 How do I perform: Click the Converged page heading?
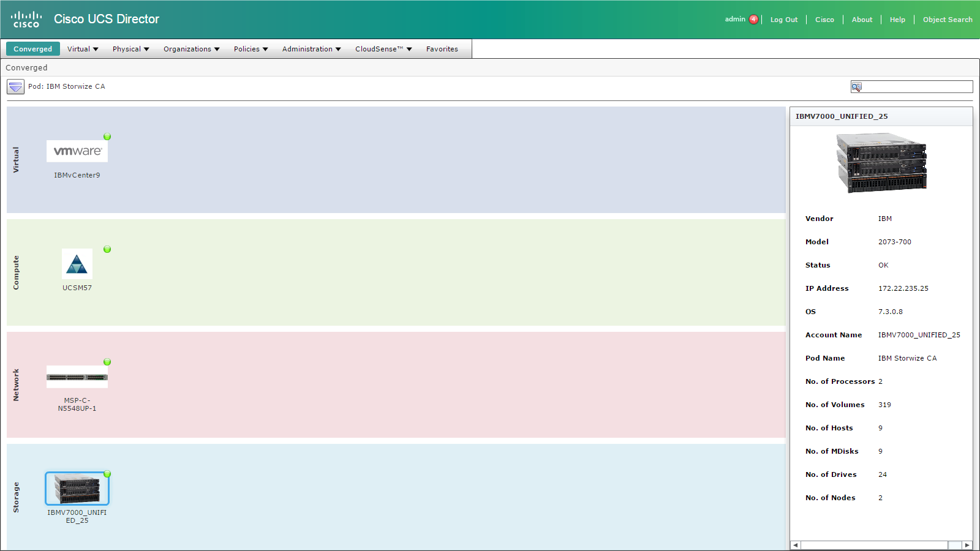click(26, 68)
